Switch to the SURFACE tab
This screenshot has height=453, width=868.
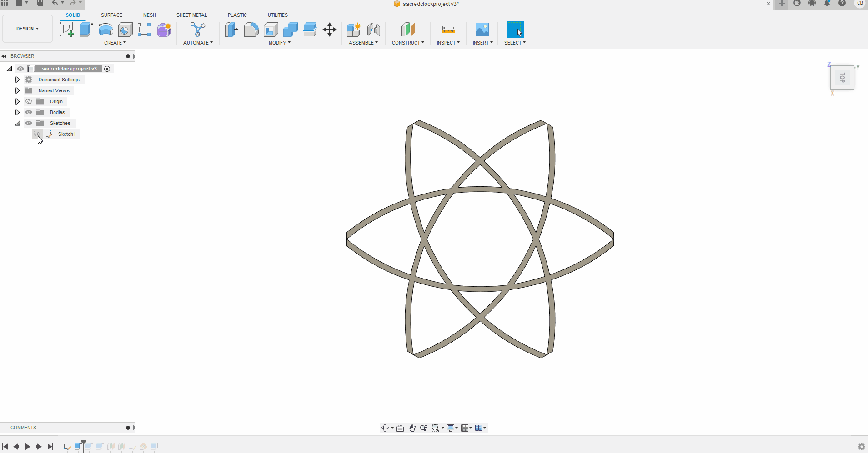click(x=111, y=15)
